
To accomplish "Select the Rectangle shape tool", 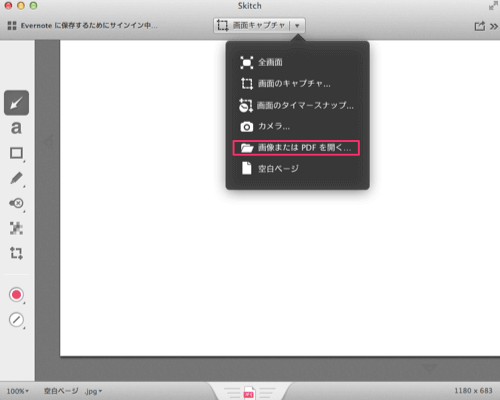I will [x=16, y=153].
